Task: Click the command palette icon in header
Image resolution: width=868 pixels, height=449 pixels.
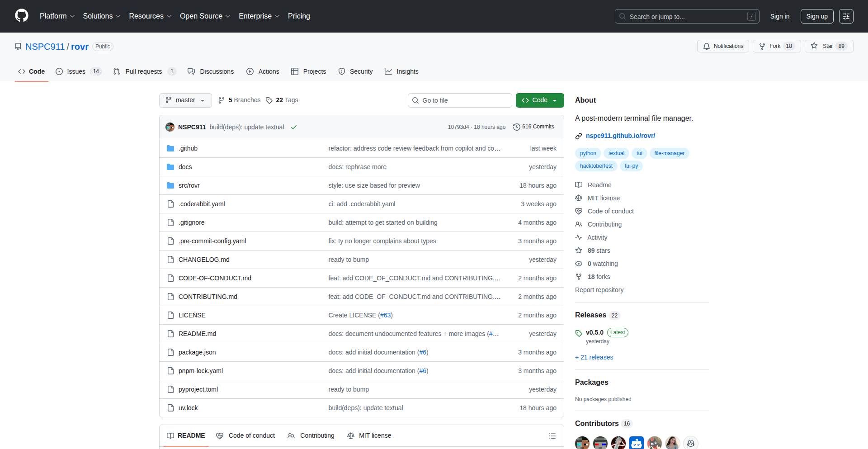Action: click(846, 16)
